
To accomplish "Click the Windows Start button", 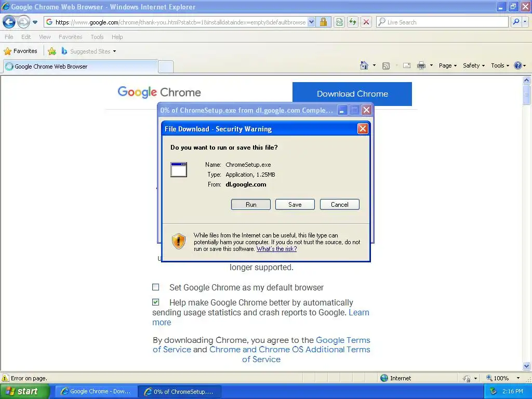I will [x=25, y=391].
